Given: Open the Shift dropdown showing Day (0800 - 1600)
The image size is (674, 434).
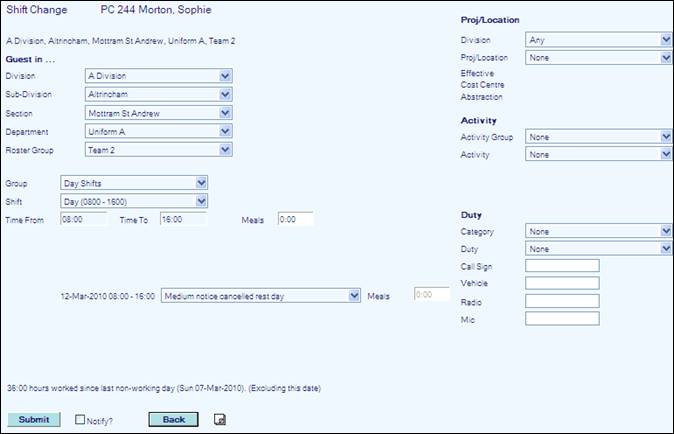Looking at the screenshot, I should (x=134, y=202).
